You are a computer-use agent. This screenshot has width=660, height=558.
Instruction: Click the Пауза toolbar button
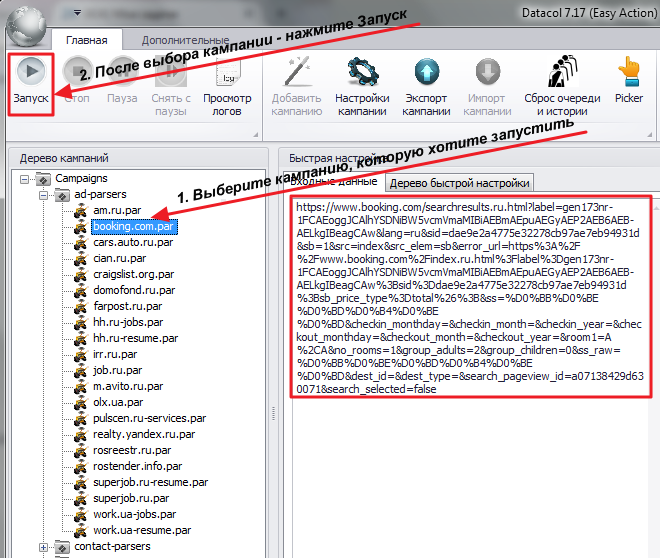(122, 82)
